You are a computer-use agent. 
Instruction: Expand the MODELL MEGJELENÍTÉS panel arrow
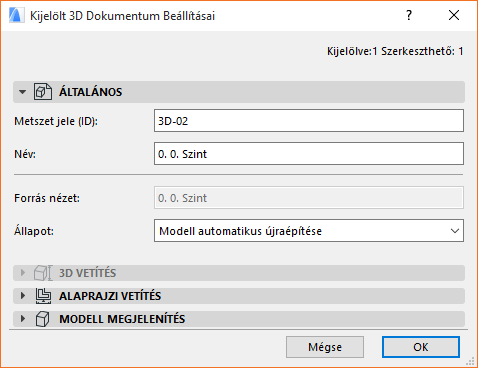click(23, 319)
